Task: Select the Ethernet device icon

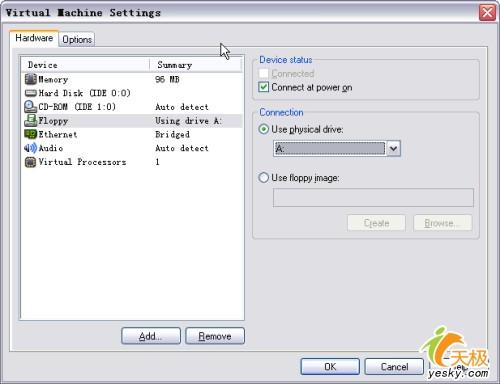Action: coord(30,134)
